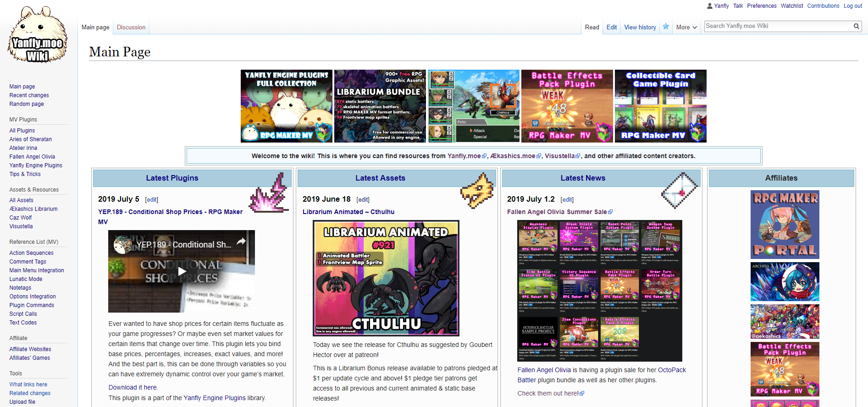Open Action Sequences reference

tap(32, 253)
